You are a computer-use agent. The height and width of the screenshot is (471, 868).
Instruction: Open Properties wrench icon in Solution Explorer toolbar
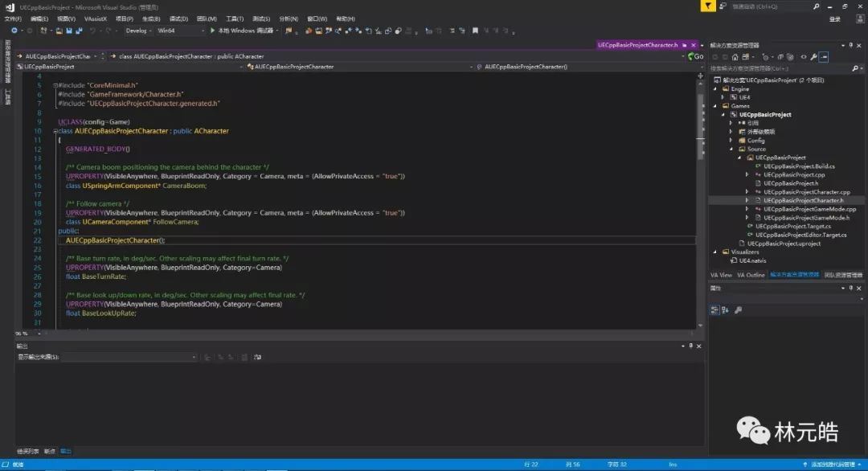pos(813,57)
